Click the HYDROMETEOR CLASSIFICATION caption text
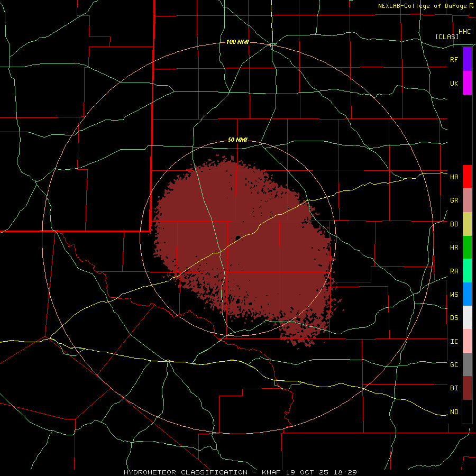This screenshot has width=476, height=476. click(186, 472)
